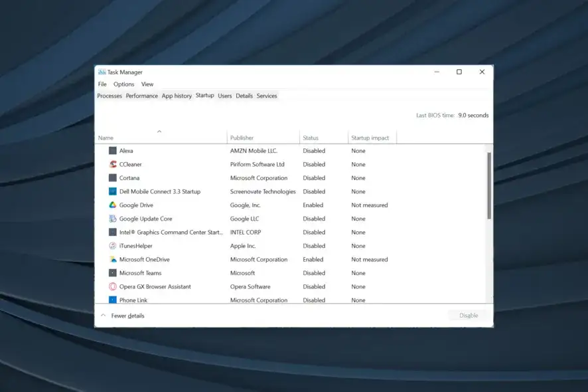
Task: Select the CCleaner icon in list
Action: (113, 164)
